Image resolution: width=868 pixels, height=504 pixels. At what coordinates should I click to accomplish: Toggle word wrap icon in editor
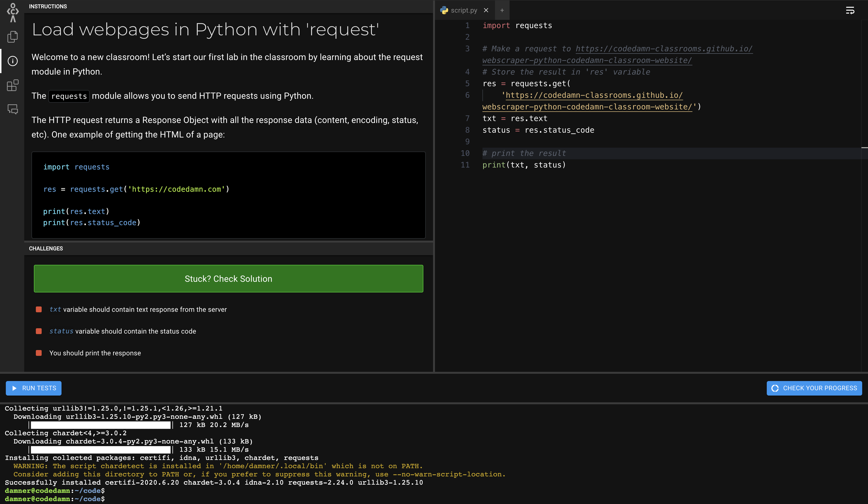point(850,10)
